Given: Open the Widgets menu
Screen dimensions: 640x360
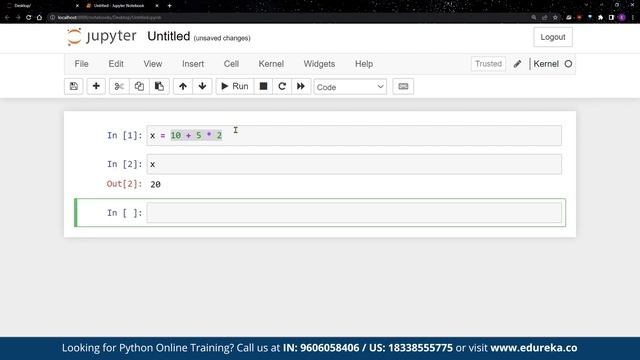Looking at the screenshot, I should tap(319, 64).
